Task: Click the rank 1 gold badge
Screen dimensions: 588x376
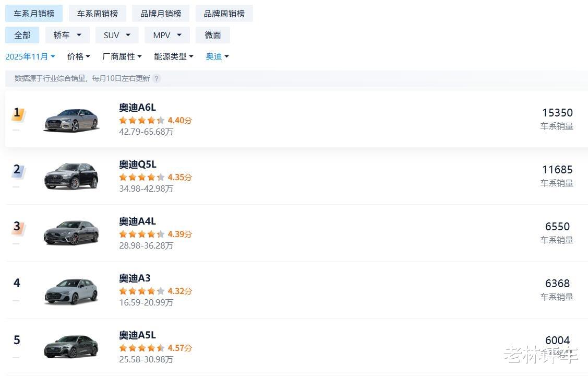Action: click(18, 113)
